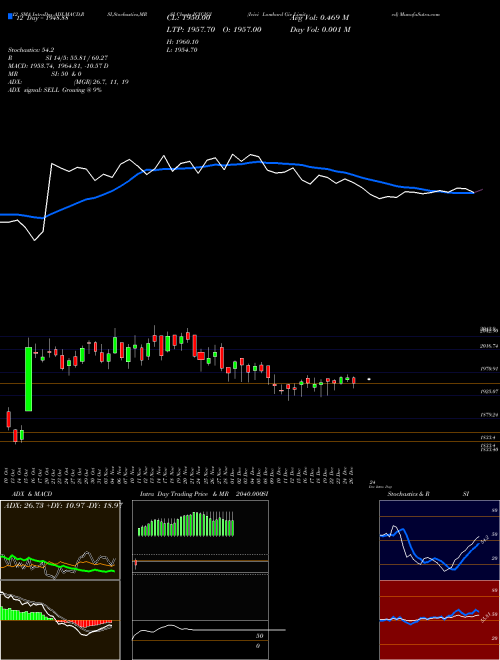Select the H: 1960.10 high value
This screenshot has height=660, width=500.
(x=182, y=42)
